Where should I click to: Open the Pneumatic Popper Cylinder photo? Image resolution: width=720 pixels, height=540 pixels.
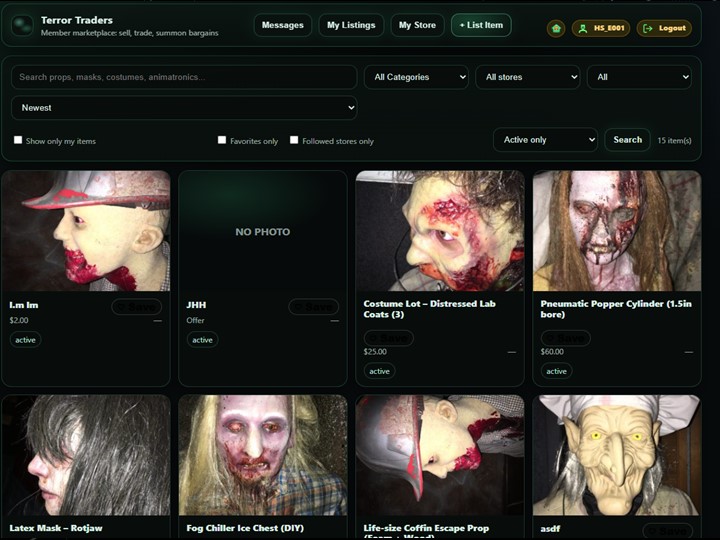[x=617, y=231]
